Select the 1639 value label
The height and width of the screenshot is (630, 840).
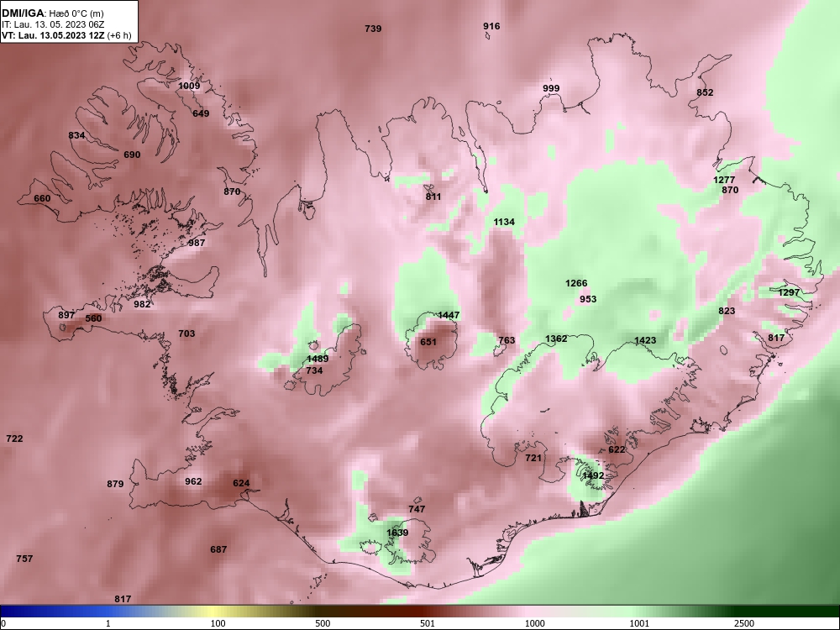[397, 533]
